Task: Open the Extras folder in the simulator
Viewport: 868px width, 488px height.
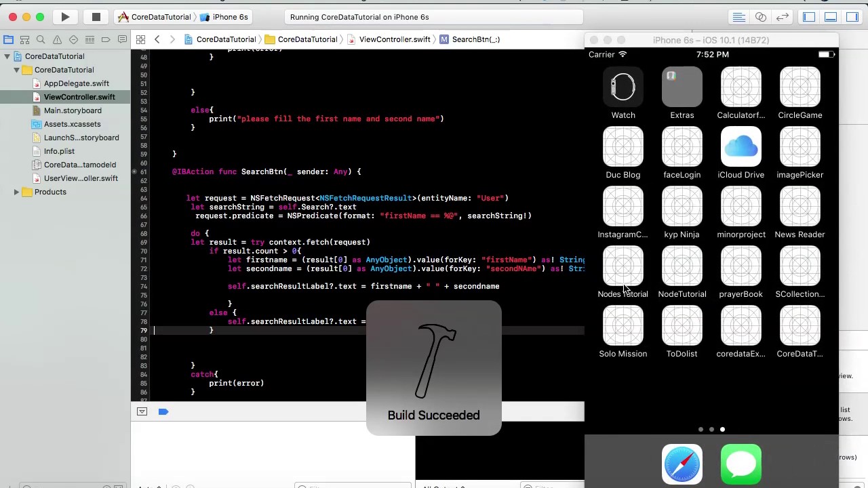Action: tap(682, 87)
